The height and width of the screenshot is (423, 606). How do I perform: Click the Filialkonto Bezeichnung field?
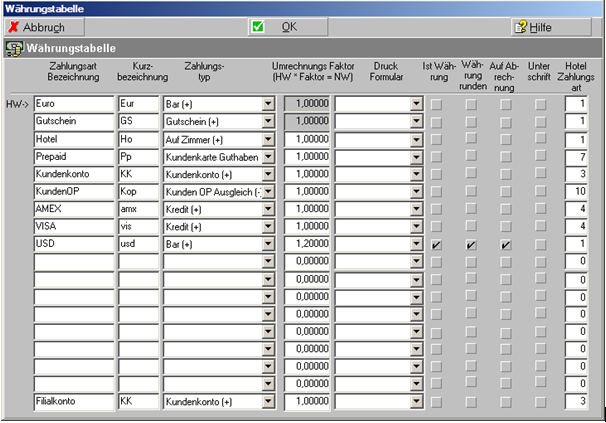point(74,401)
